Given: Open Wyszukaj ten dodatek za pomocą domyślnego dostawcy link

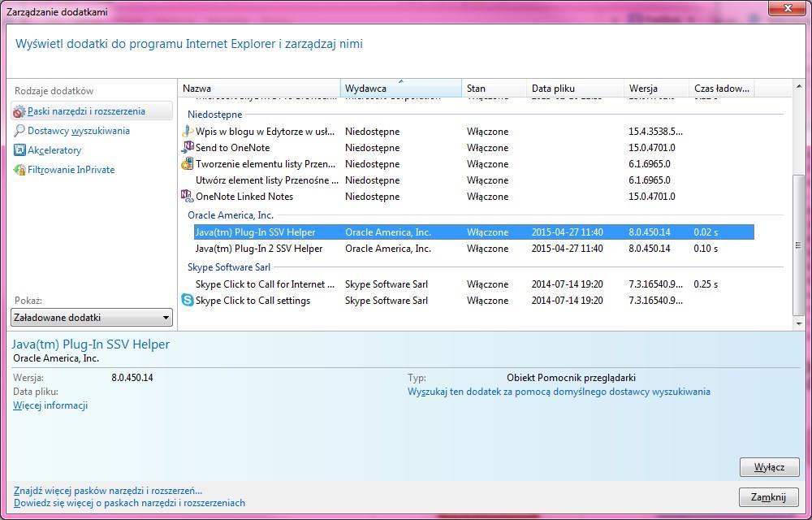Looking at the screenshot, I should (x=559, y=392).
